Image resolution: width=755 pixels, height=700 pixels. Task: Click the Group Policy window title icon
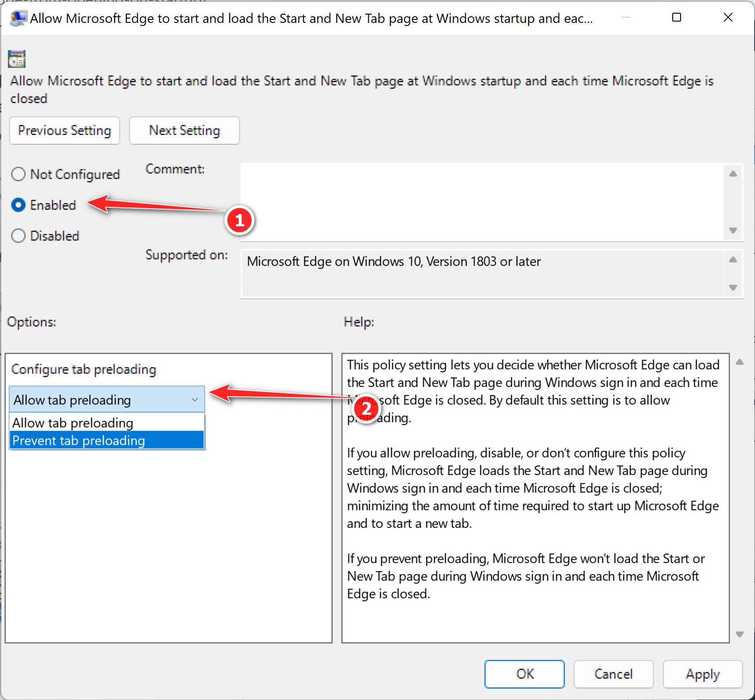pos(18,18)
